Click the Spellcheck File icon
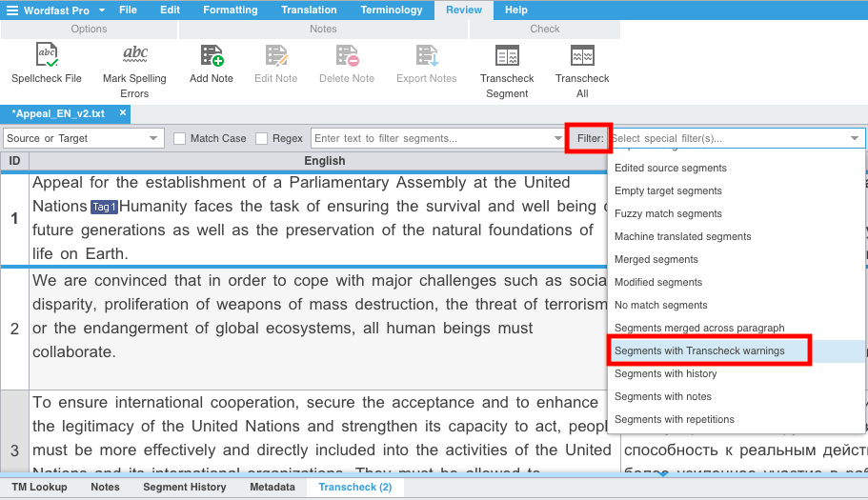The image size is (868, 500). tap(46, 55)
